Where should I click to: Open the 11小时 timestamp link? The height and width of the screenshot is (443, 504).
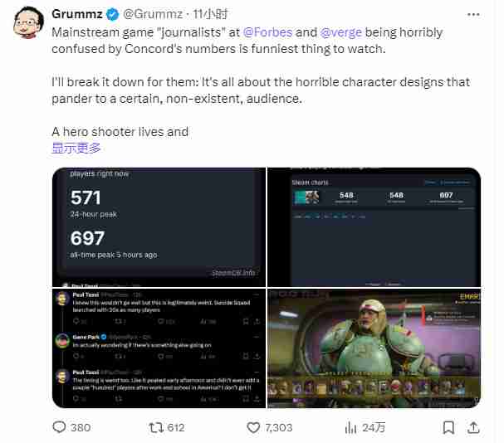(211, 14)
